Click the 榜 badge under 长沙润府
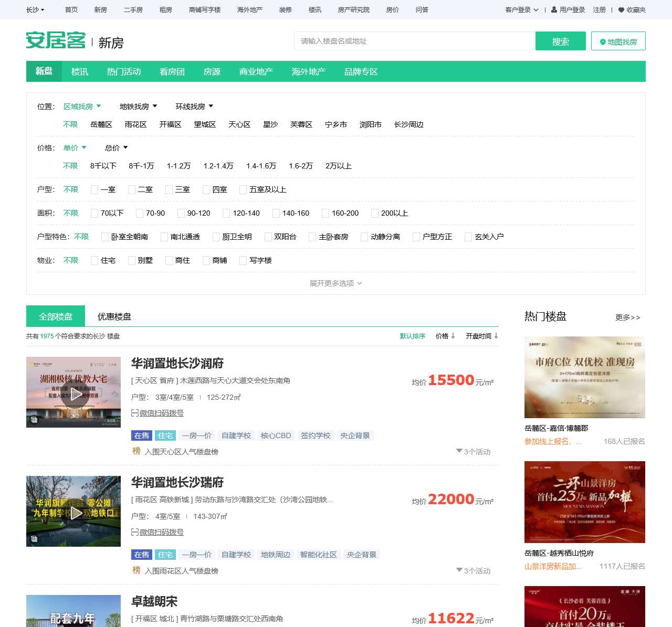 click(x=136, y=451)
